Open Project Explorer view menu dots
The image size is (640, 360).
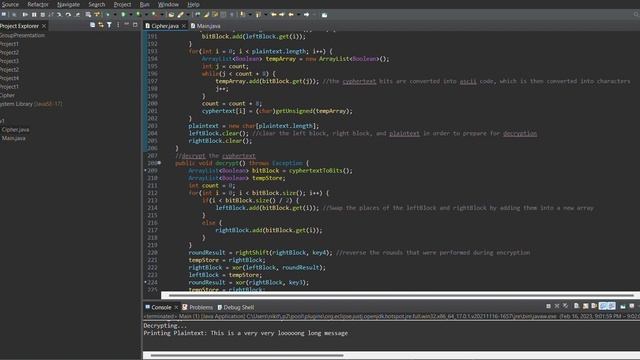(x=118, y=25)
